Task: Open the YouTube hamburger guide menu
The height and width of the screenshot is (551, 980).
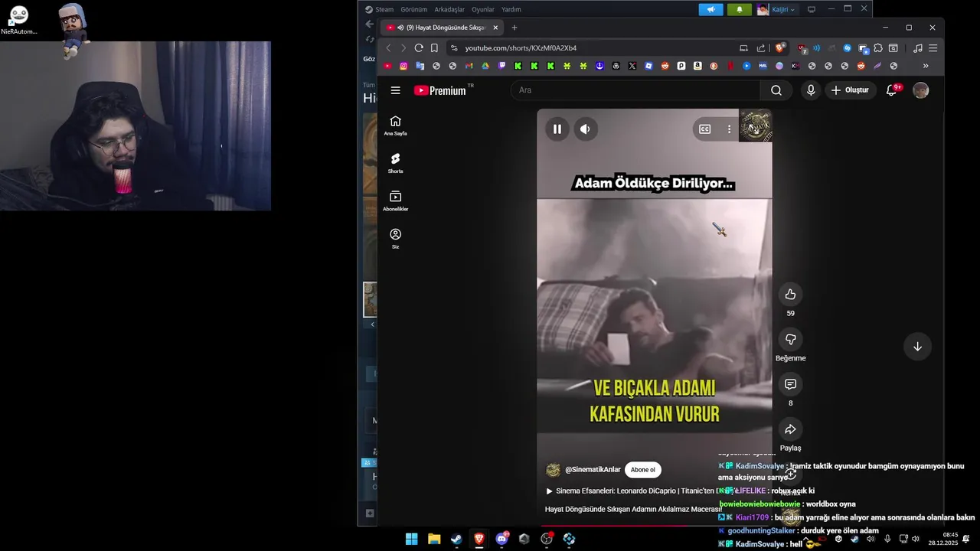Action: (x=395, y=90)
